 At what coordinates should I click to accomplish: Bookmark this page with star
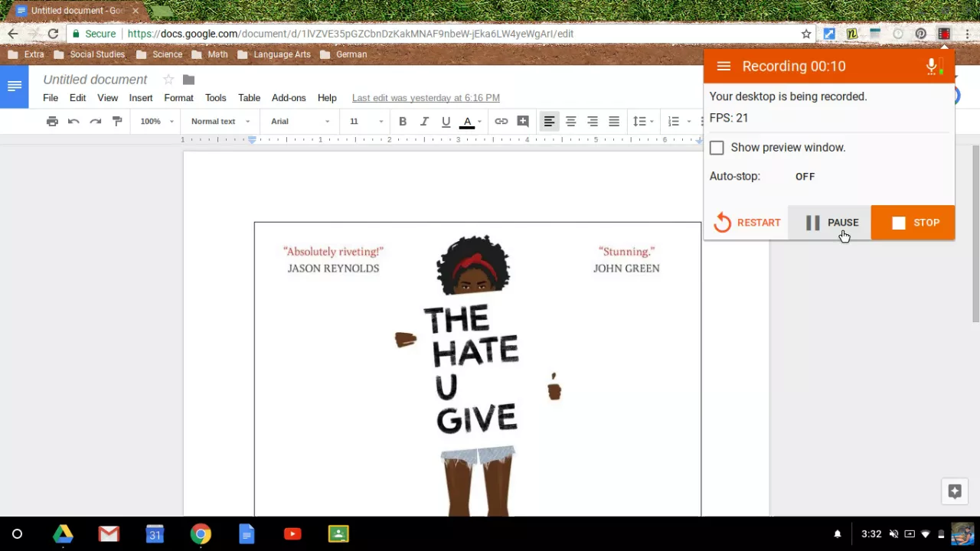click(x=806, y=34)
